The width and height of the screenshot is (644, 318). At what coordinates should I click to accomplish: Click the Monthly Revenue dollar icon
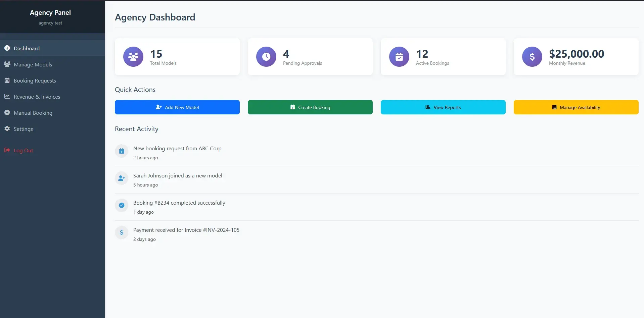532,57
